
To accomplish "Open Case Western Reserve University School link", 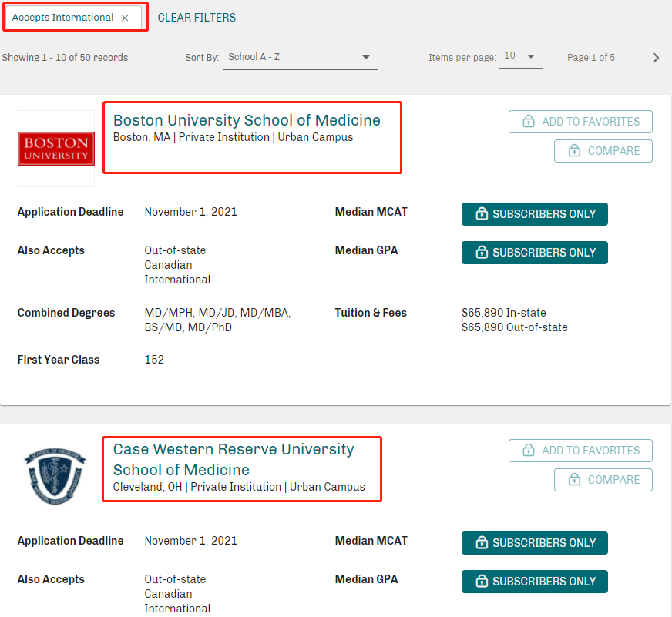I will click(234, 459).
